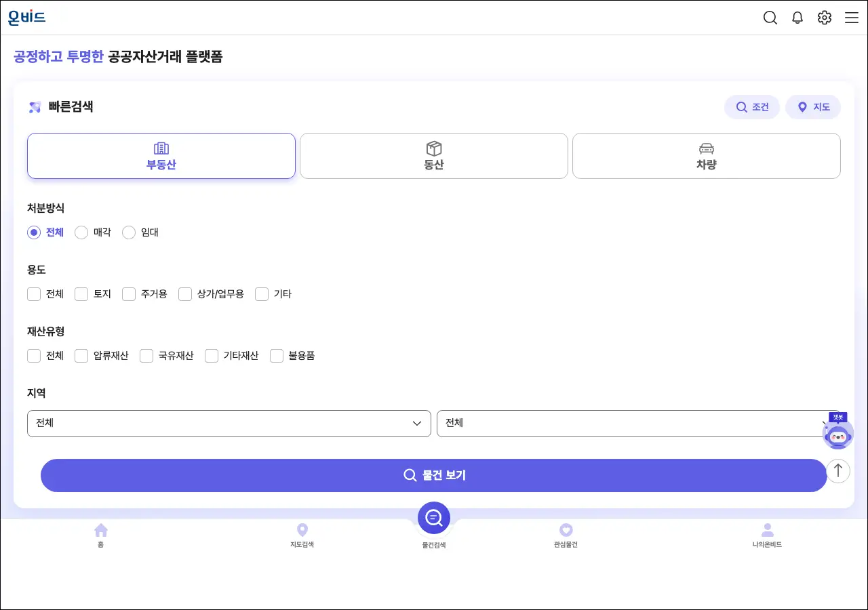868x610 pixels.
Task: Switch to the 동산 tab
Action: (x=434, y=156)
